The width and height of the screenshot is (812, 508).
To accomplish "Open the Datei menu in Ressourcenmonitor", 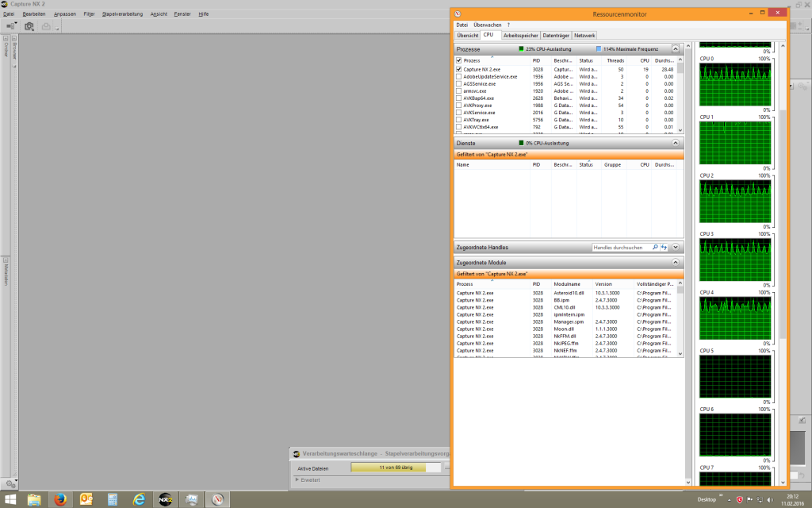I will pyautogui.click(x=462, y=25).
